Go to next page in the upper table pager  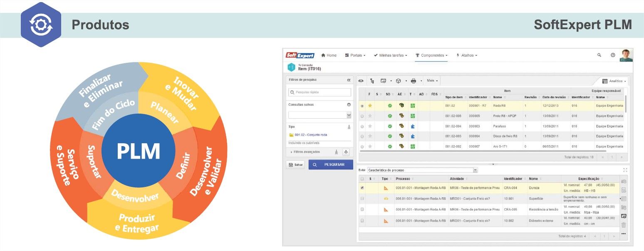622,157
